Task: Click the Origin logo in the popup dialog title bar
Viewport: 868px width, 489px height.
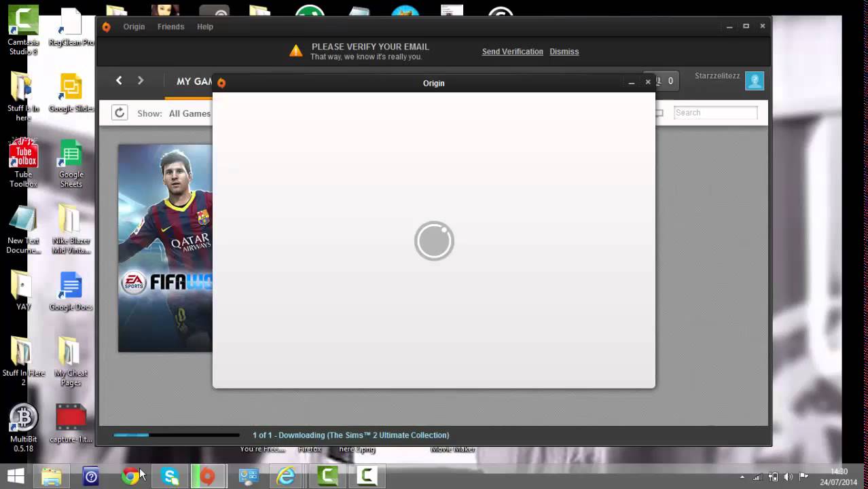Action: coord(221,83)
